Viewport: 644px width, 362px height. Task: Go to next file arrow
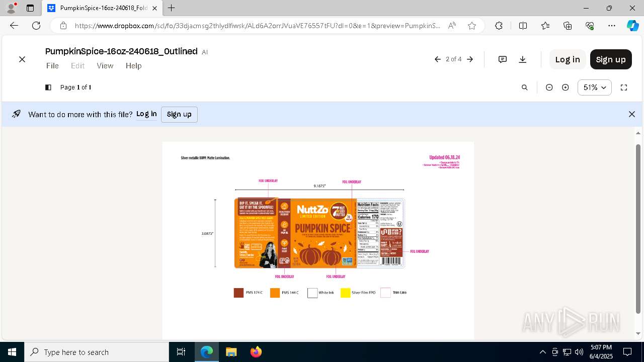click(470, 59)
